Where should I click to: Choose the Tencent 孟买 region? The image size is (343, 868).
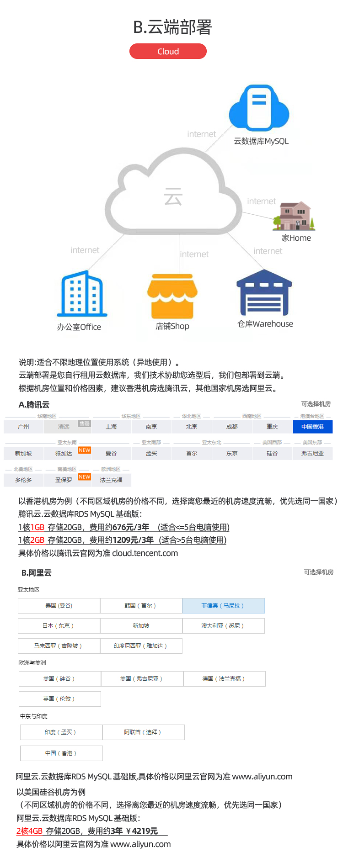point(151,453)
